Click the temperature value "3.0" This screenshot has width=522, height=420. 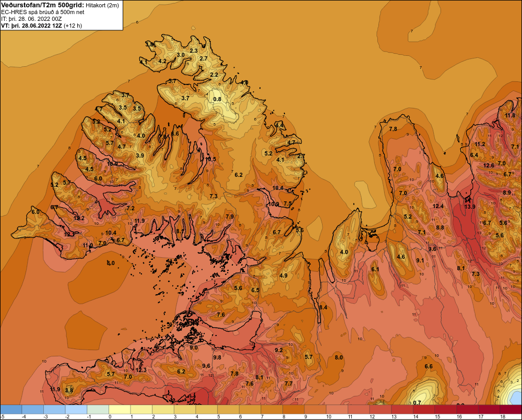click(x=181, y=55)
